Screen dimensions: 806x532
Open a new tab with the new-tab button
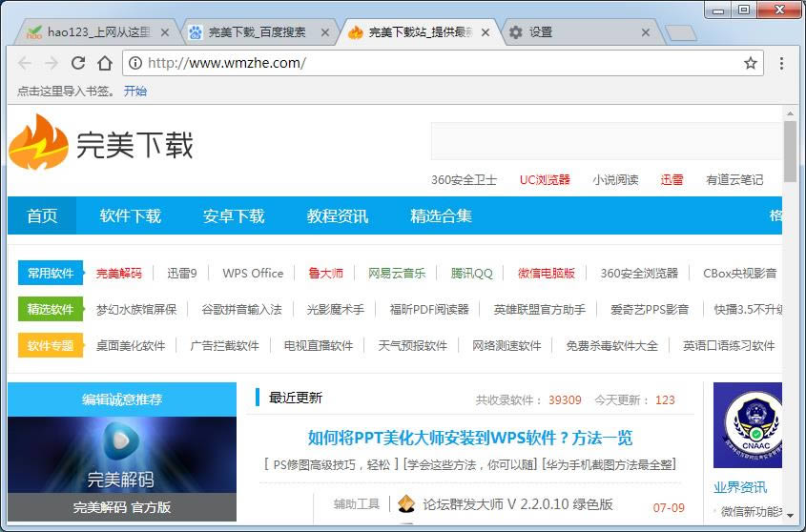click(680, 33)
